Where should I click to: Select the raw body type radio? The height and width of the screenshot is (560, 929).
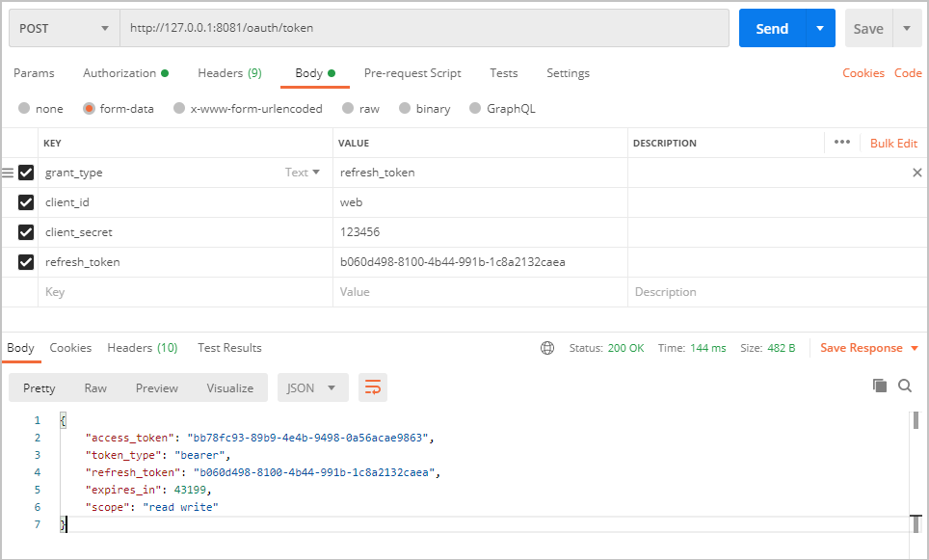(x=348, y=108)
